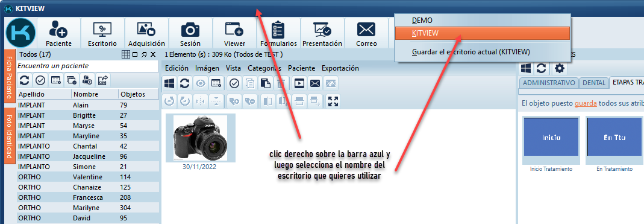Switch patient list to grid view icon
Viewport: 644px width, 224px height.
pyautogui.click(x=126, y=54)
